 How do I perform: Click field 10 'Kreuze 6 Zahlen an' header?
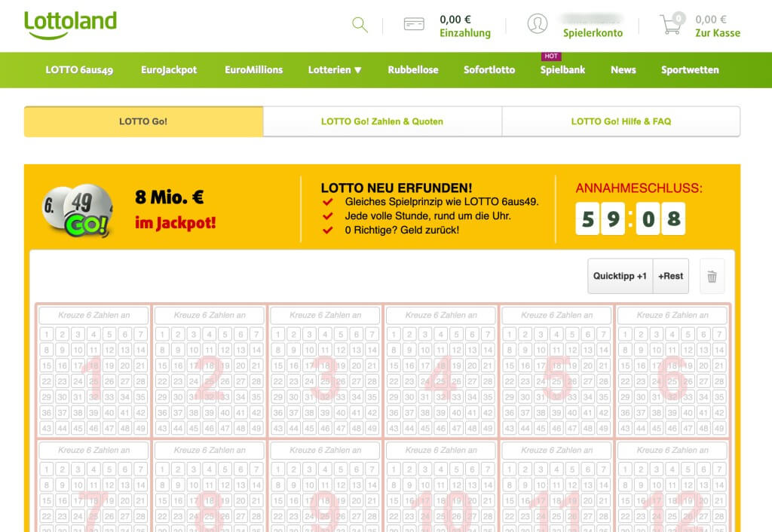coord(441,450)
